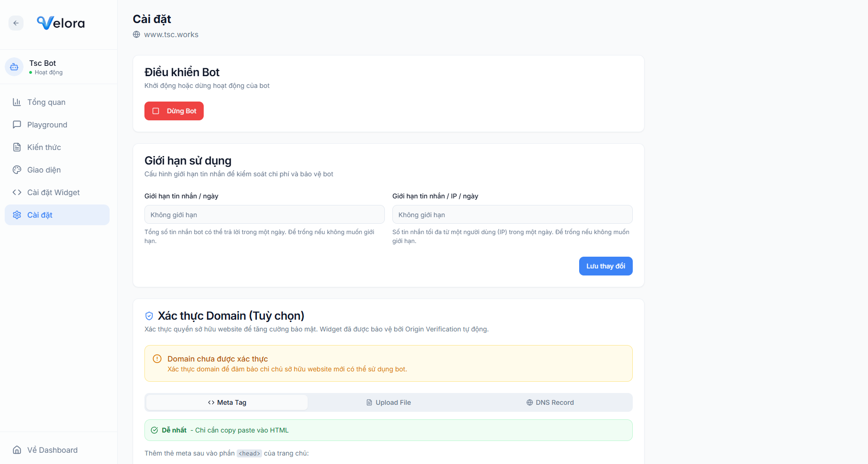Click the Giao diện palette icon
This screenshot has height=464, width=868.
17,170
